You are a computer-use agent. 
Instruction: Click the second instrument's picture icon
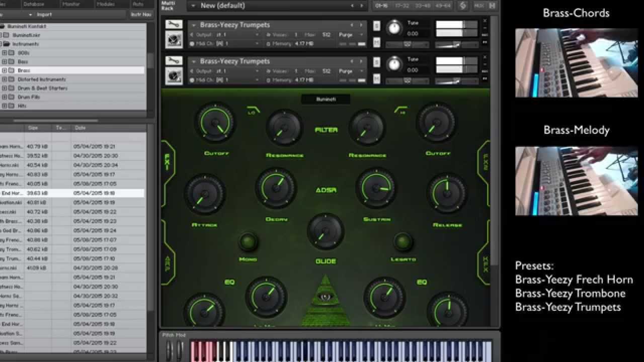[x=174, y=76]
